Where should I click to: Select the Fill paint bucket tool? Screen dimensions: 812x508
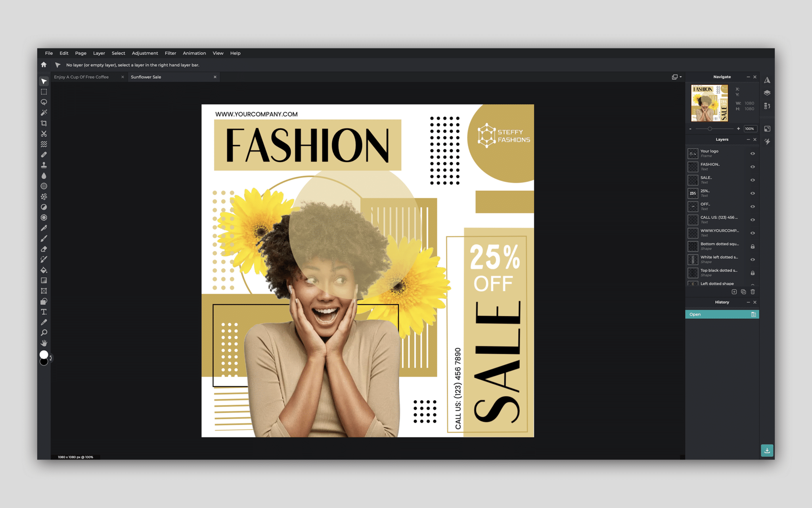coord(44,270)
